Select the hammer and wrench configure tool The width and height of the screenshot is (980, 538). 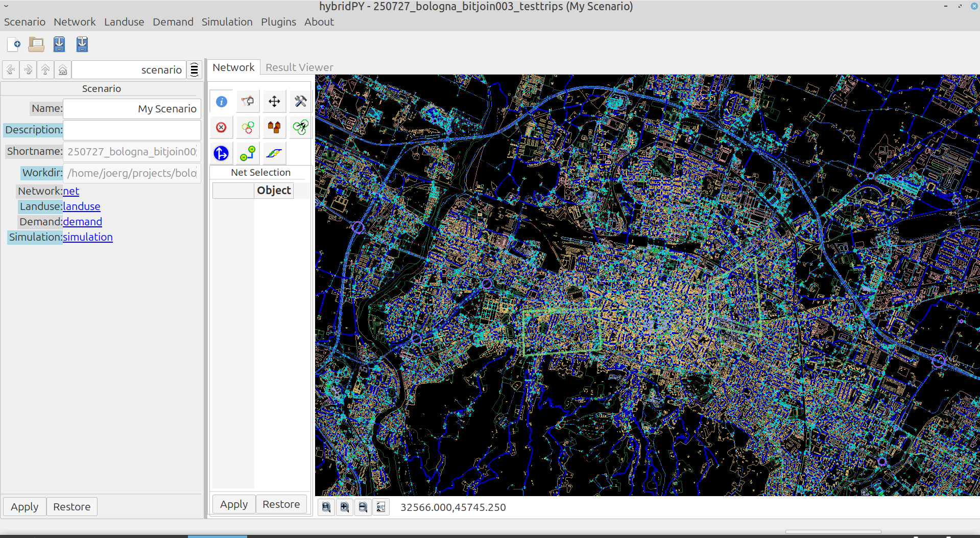point(300,101)
